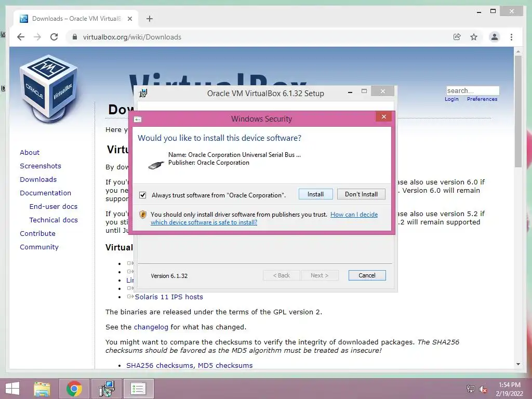Click VirtualBox Setup installer title icon

click(143, 93)
